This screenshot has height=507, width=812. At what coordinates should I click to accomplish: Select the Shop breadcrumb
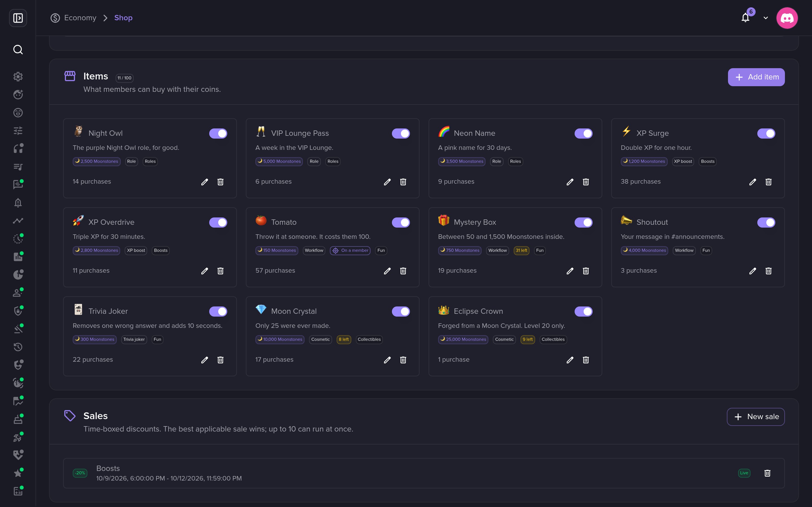point(123,18)
